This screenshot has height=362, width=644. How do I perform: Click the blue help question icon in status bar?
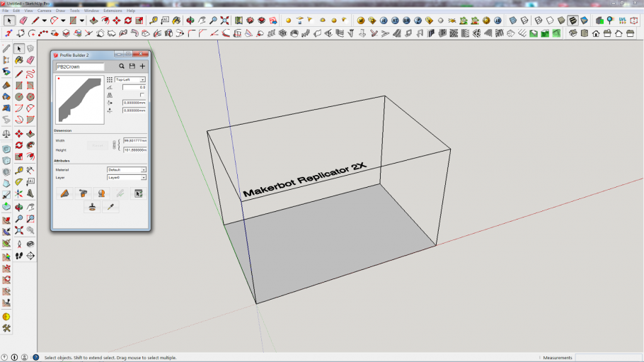35,358
